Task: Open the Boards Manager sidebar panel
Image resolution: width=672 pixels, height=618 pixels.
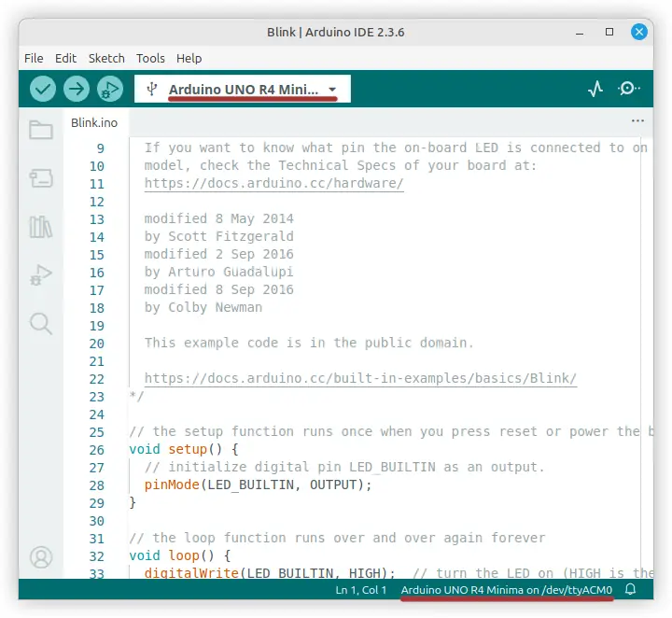Action: coord(41,178)
